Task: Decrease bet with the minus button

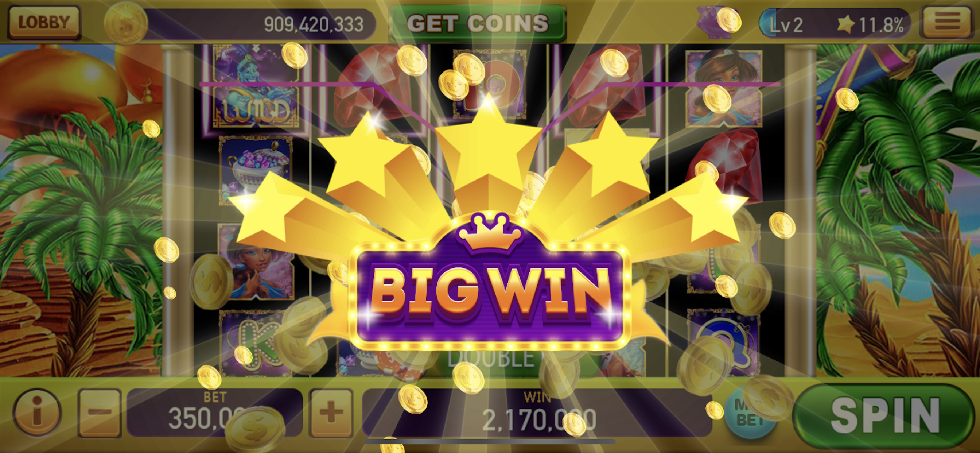Action: click(x=100, y=413)
